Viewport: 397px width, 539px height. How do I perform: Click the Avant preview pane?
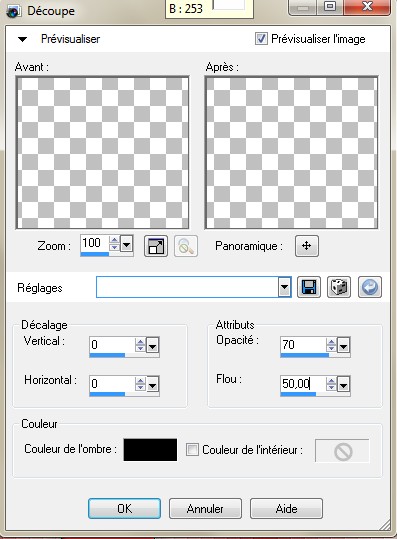[102, 153]
